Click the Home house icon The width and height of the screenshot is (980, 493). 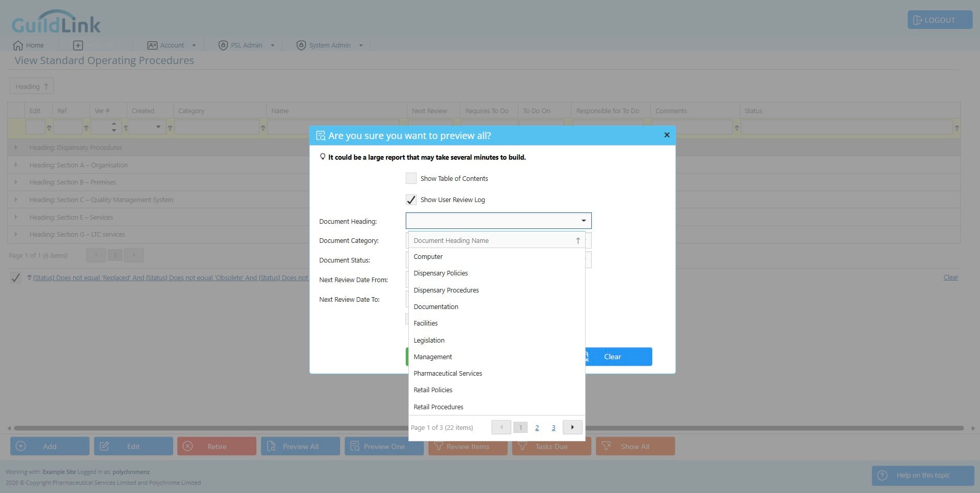[18, 45]
